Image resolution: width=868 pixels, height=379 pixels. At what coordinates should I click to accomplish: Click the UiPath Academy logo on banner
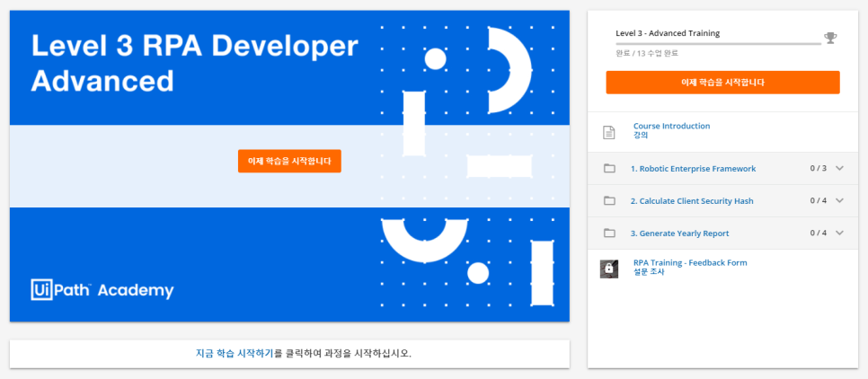click(x=102, y=290)
